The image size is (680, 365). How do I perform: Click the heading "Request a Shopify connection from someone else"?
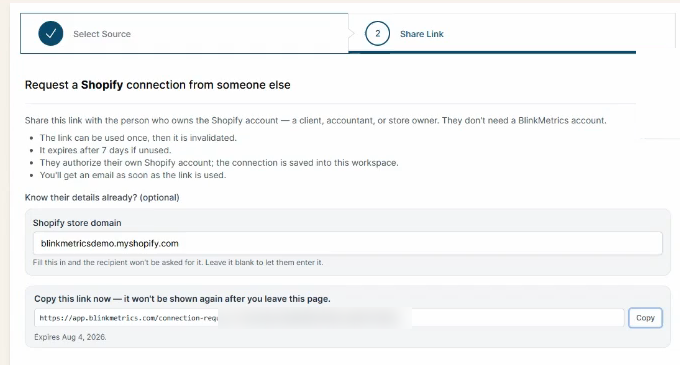(x=157, y=85)
